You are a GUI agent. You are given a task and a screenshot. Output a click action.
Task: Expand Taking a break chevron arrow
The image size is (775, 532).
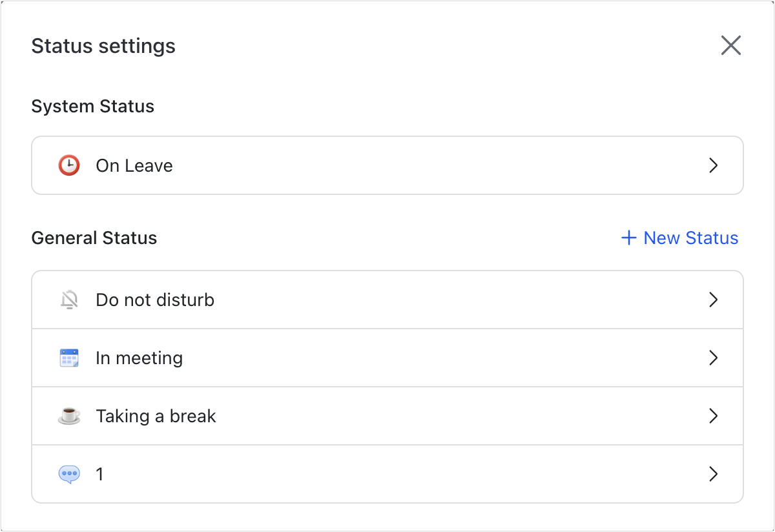pos(713,416)
